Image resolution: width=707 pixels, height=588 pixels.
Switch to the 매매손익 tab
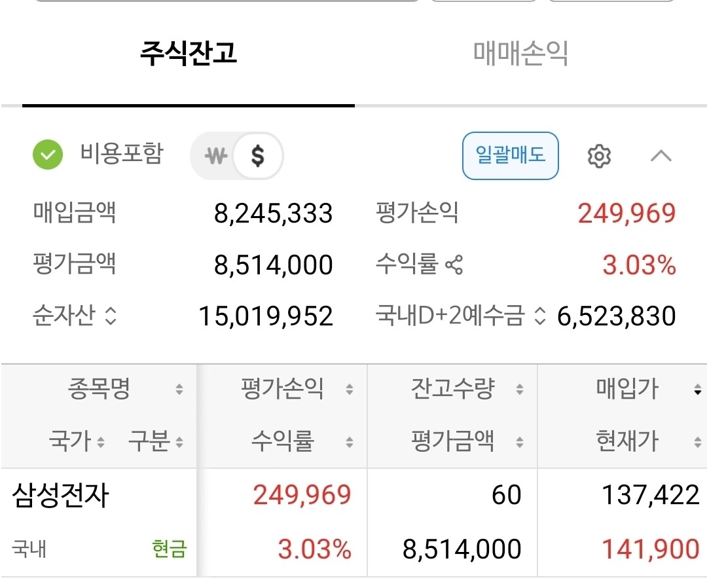(520, 53)
